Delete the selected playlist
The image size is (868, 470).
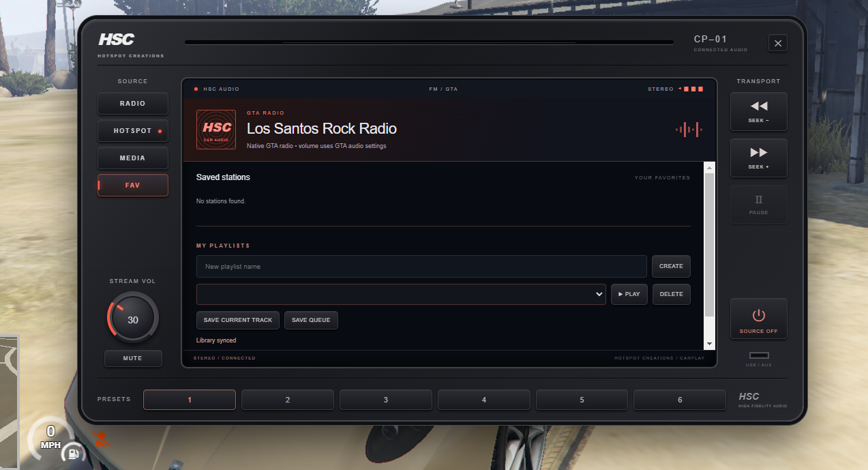pos(671,294)
